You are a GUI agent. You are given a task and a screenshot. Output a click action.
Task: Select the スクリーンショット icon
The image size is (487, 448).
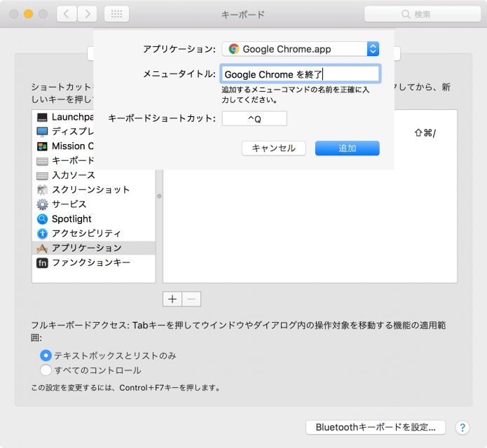point(42,190)
